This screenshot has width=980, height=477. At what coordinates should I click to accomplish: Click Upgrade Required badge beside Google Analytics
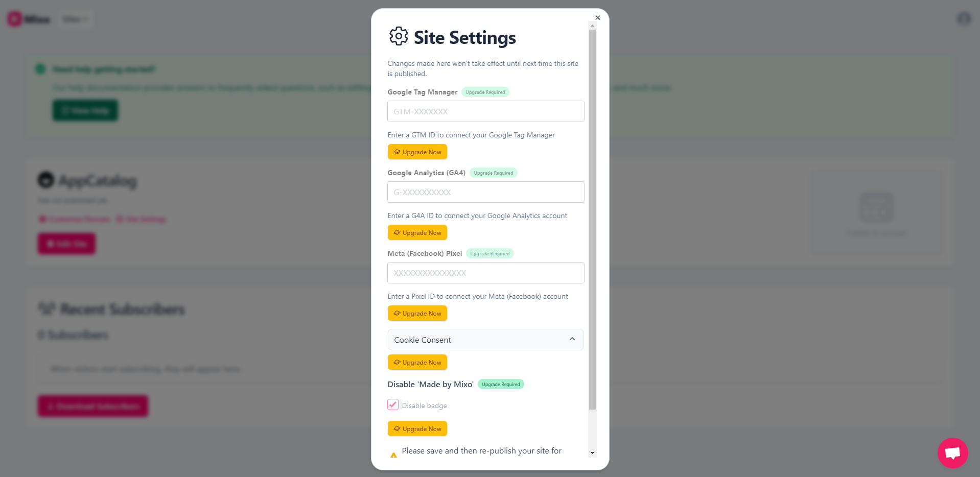coord(493,173)
